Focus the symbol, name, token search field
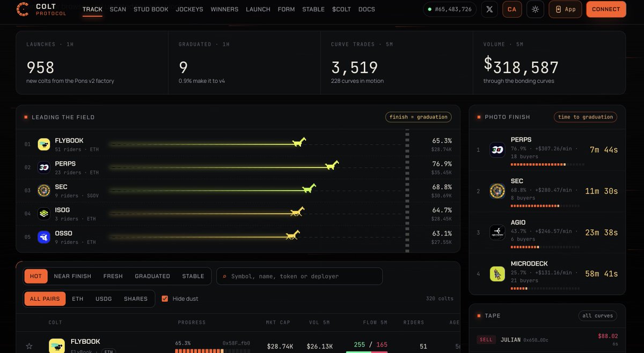Image resolution: width=644 pixels, height=353 pixels. 299,276
